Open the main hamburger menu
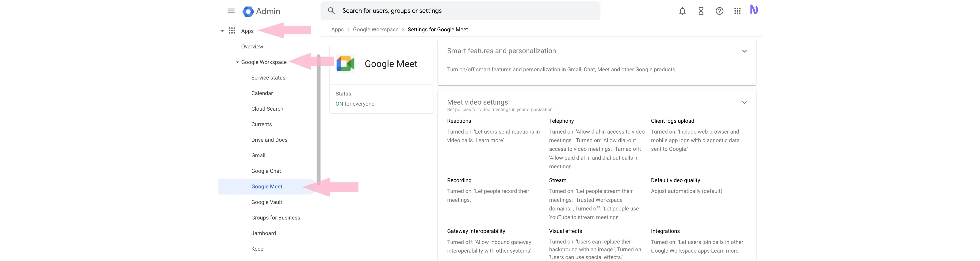Image resolution: width=980 pixels, height=261 pixels. 231,11
